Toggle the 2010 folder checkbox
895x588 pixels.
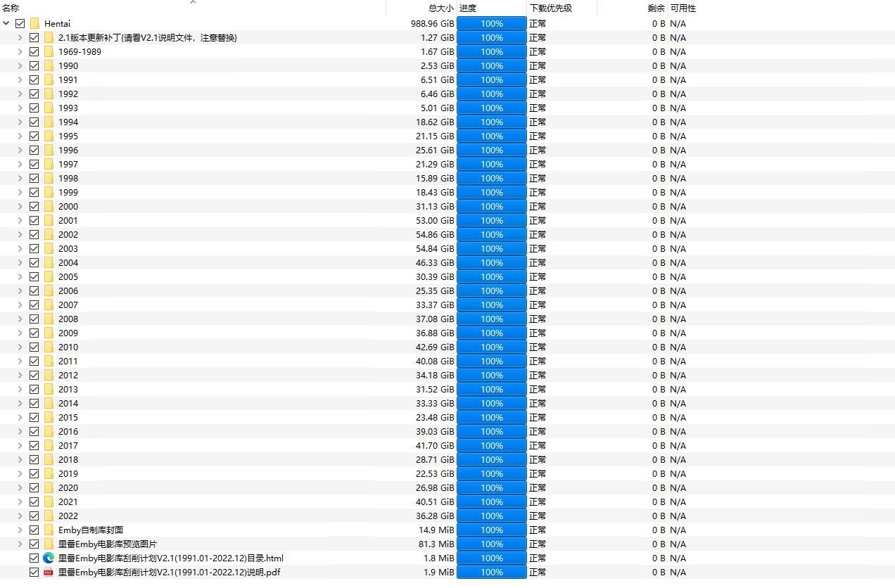coord(34,347)
